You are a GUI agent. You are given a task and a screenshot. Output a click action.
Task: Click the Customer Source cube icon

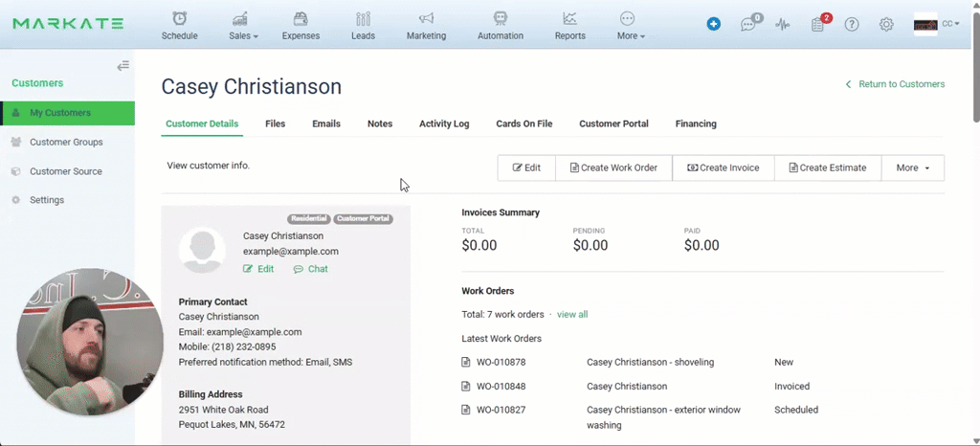[16, 171]
